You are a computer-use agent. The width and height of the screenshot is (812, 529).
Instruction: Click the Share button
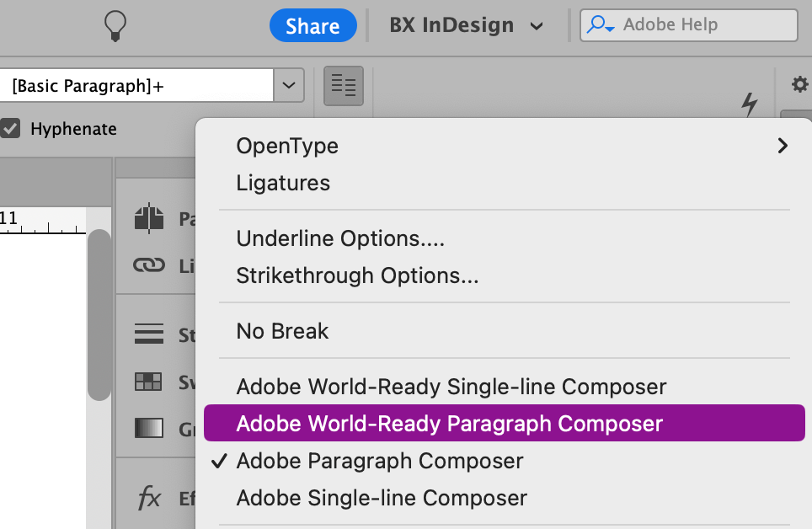click(x=313, y=24)
